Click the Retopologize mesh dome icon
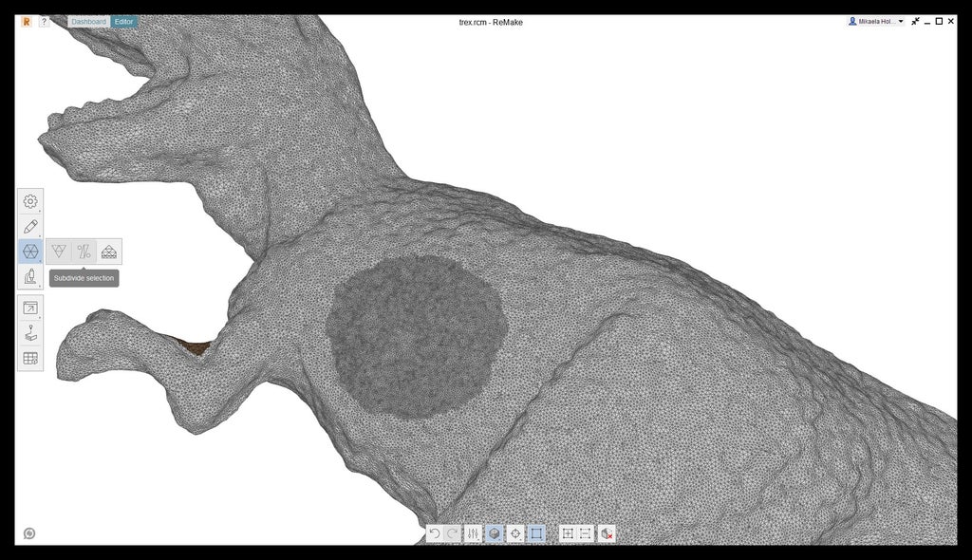The height and width of the screenshot is (560, 972). (109, 252)
